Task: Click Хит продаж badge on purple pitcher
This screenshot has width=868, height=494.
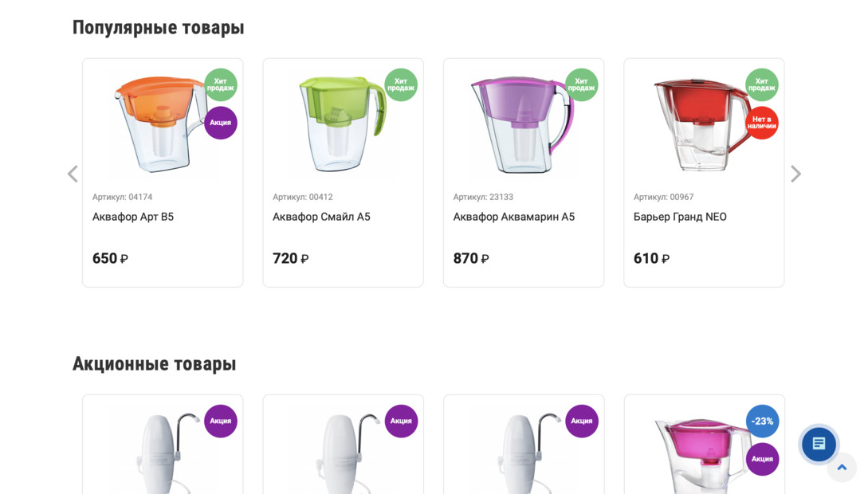Action: click(x=581, y=84)
